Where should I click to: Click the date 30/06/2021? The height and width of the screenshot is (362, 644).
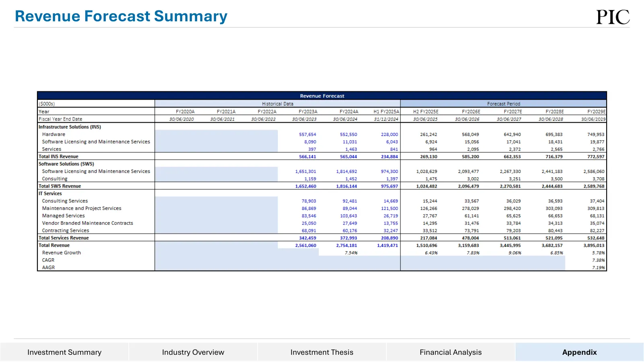223,119
